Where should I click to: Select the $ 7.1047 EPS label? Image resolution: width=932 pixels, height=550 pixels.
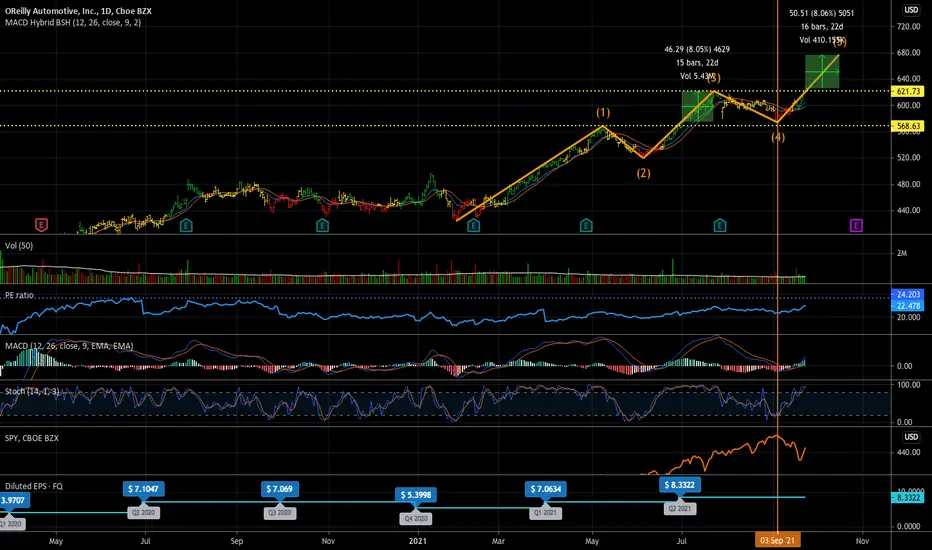143,489
